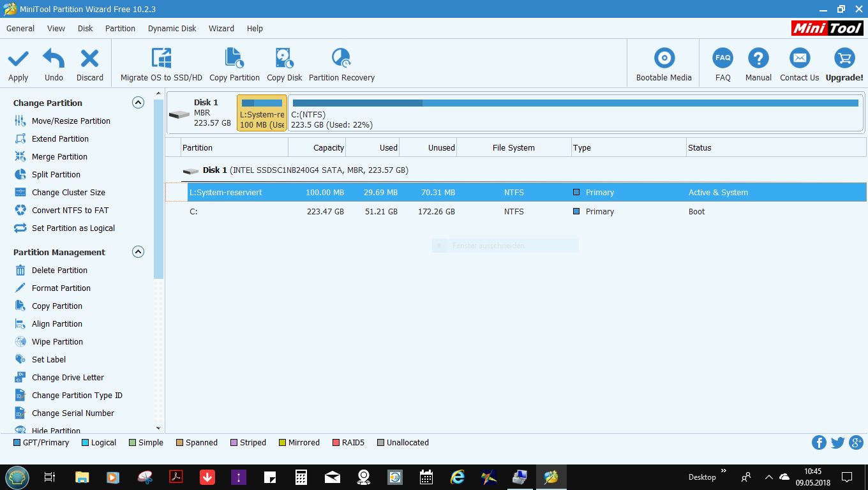
Task: Open the View menu
Action: 56,28
